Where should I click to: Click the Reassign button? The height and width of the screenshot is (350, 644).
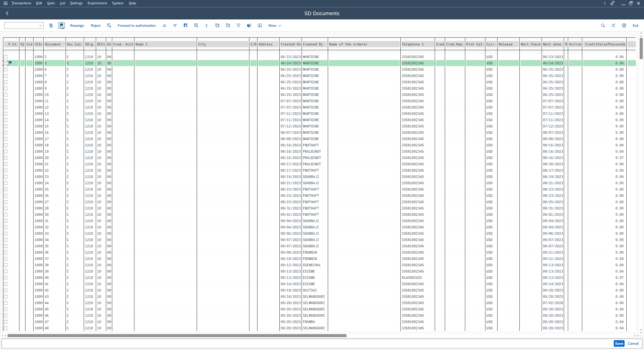pyautogui.click(x=77, y=25)
